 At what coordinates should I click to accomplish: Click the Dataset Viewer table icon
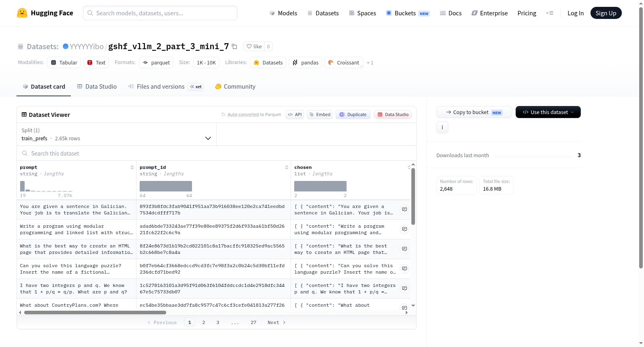24,115
